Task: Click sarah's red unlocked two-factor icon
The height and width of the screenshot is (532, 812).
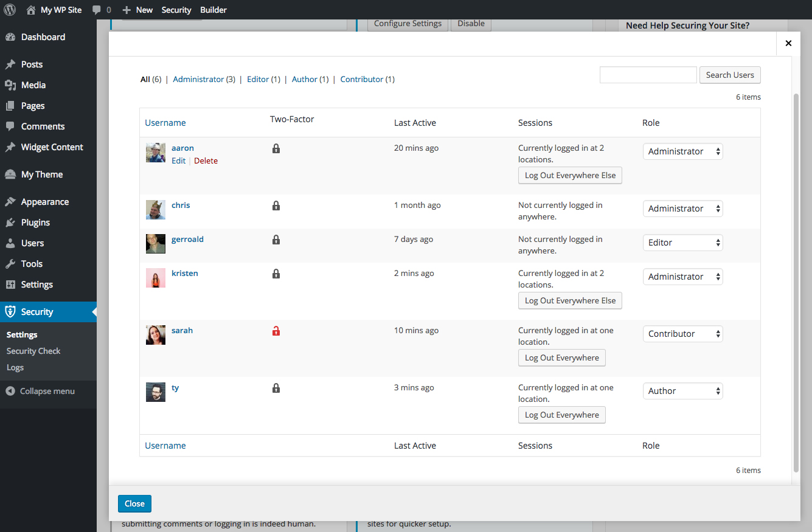Action: tap(276, 331)
